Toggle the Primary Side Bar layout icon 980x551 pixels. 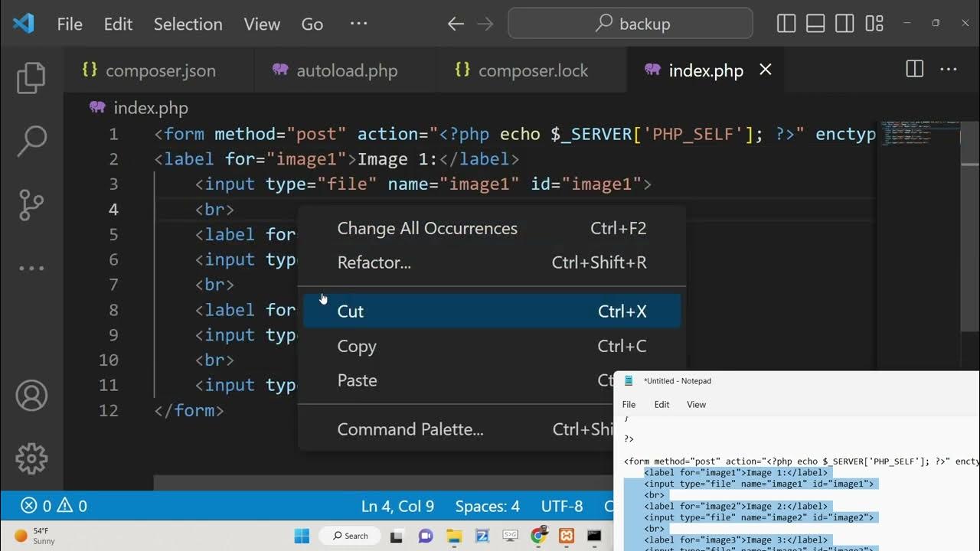[x=786, y=24]
